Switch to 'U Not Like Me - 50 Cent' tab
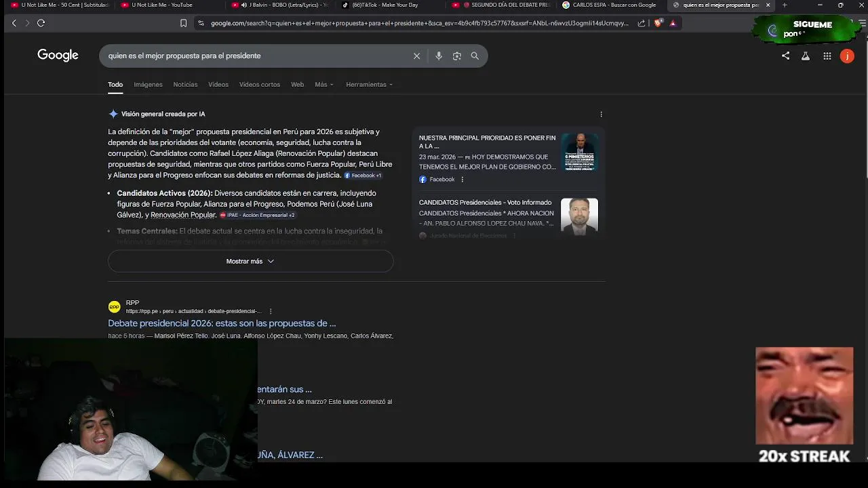 point(58,5)
